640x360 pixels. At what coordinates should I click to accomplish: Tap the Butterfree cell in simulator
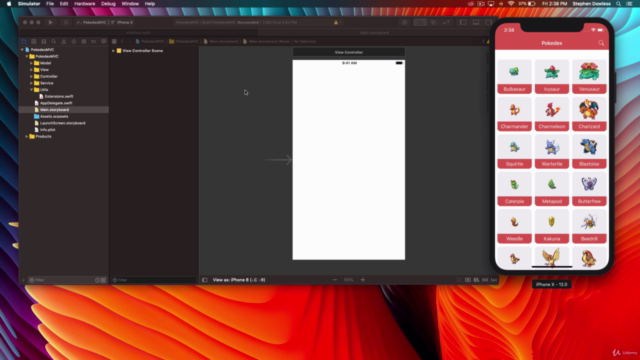[589, 189]
